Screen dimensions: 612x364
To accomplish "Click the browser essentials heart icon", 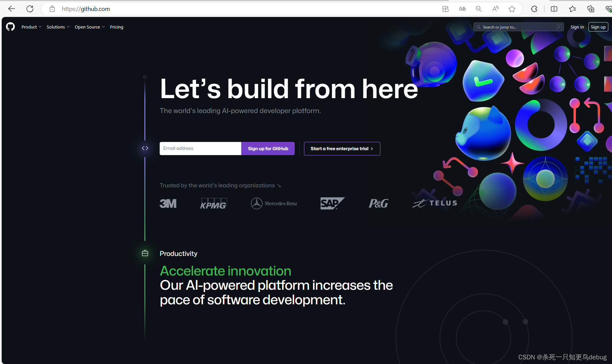I will click(x=608, y=9).
